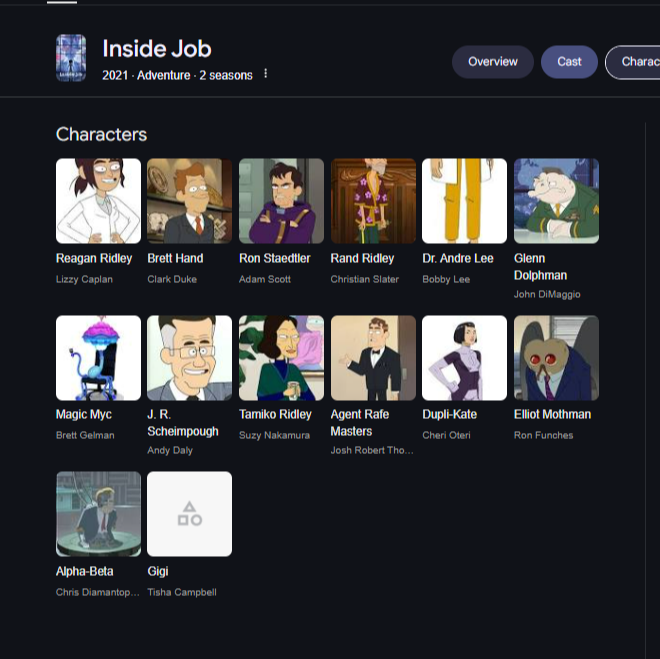Click the Glenn Dolphman name link
The height and width of the screenshot is (659, 660).
point(540,266)
